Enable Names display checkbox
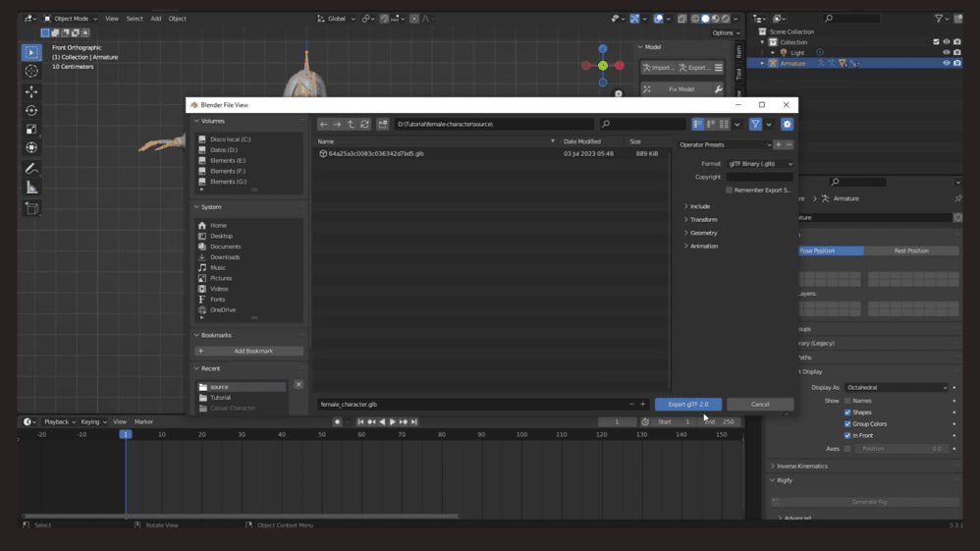Screen dimensions: 980x551 [x=847, y=401]
